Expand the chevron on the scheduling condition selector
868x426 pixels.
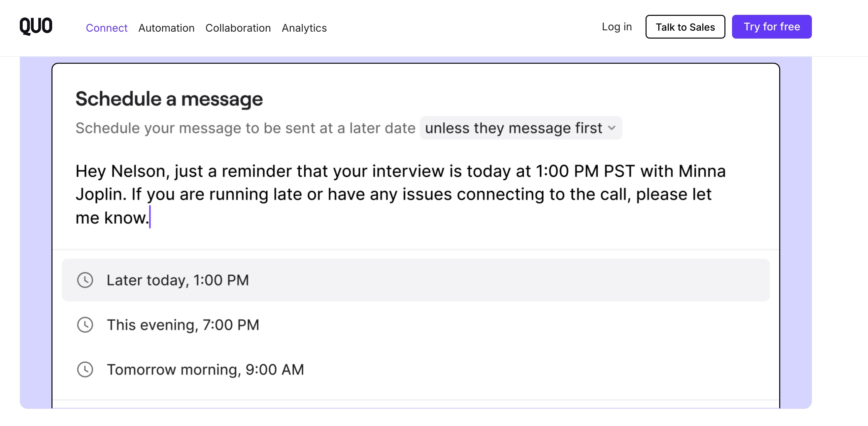point(612,128)
